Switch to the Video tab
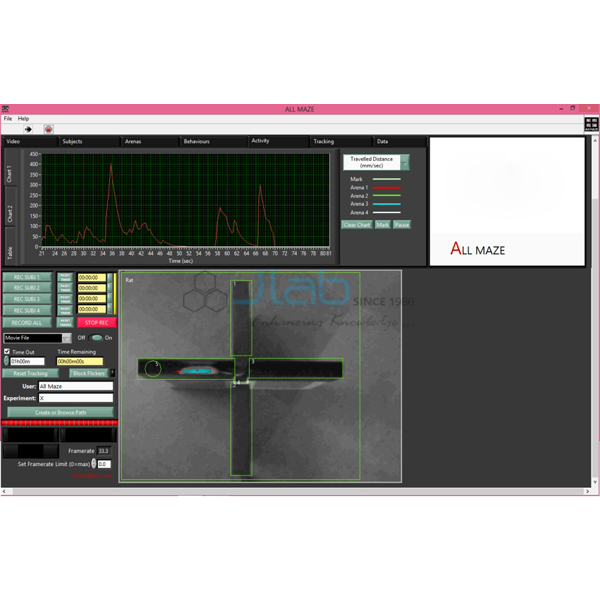 [x=31, y=142]
